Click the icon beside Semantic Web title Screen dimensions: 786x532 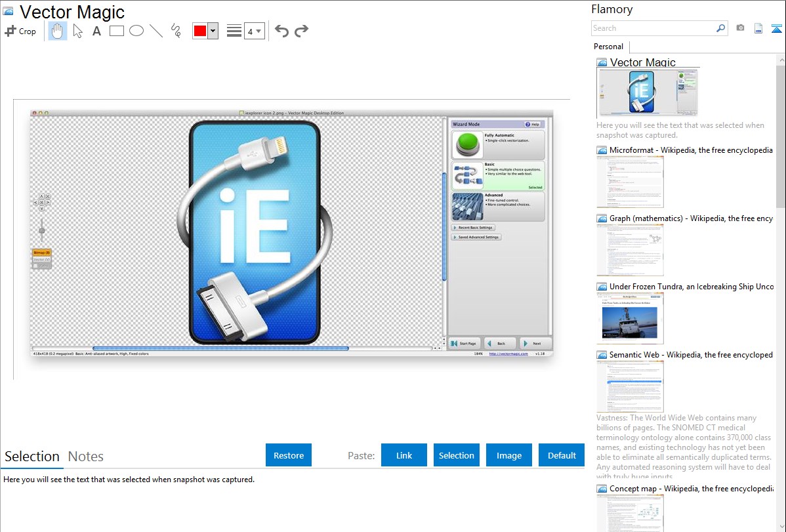602,355
